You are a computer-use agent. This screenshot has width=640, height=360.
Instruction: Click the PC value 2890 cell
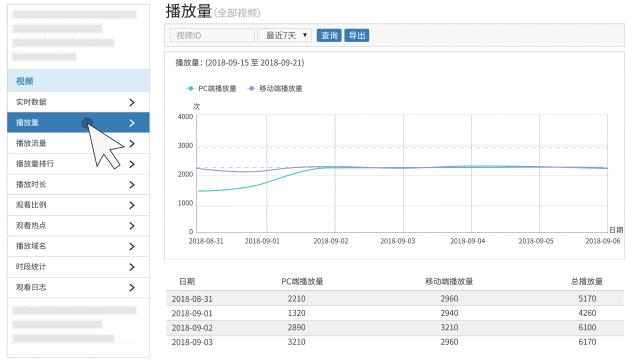[x=296, y=327]
